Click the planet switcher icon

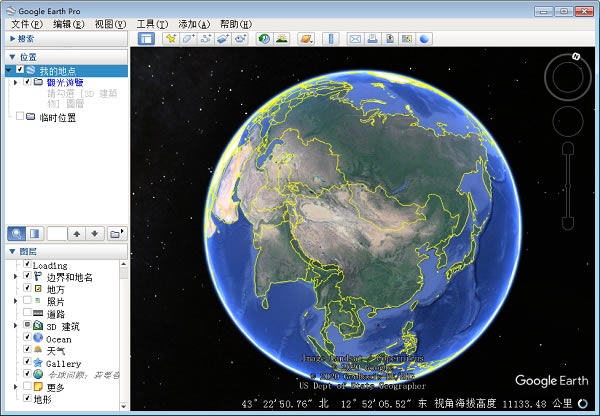click(306, 39)
